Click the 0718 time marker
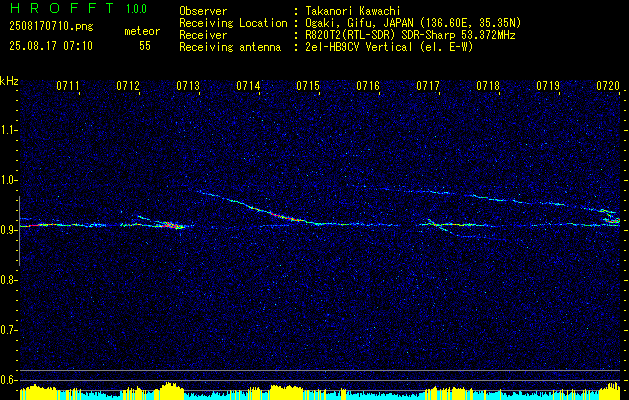Screen dimensions: 629x400 [x=488, y=86]
